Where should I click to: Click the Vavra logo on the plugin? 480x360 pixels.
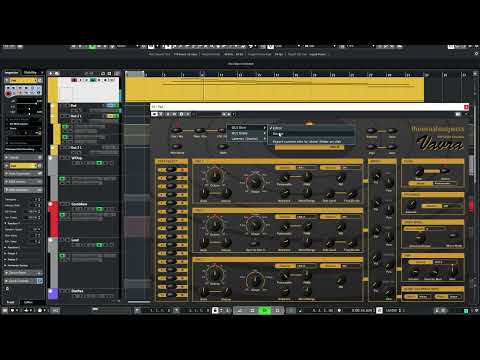click(440, 143)
